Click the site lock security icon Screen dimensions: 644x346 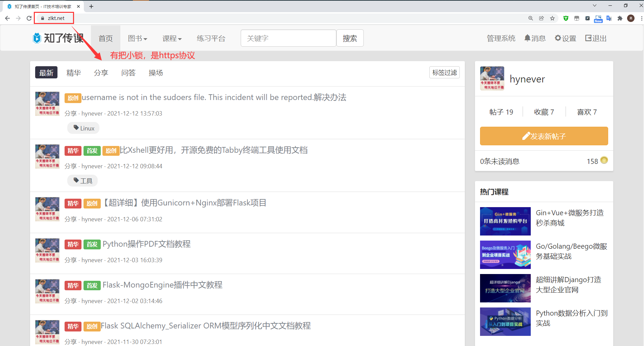[x=43, y=18]
